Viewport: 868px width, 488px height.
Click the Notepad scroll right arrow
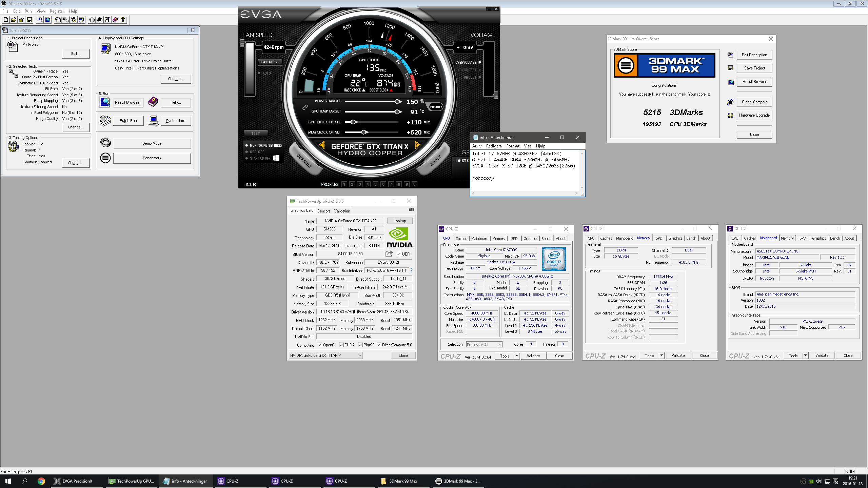(576, 193)
